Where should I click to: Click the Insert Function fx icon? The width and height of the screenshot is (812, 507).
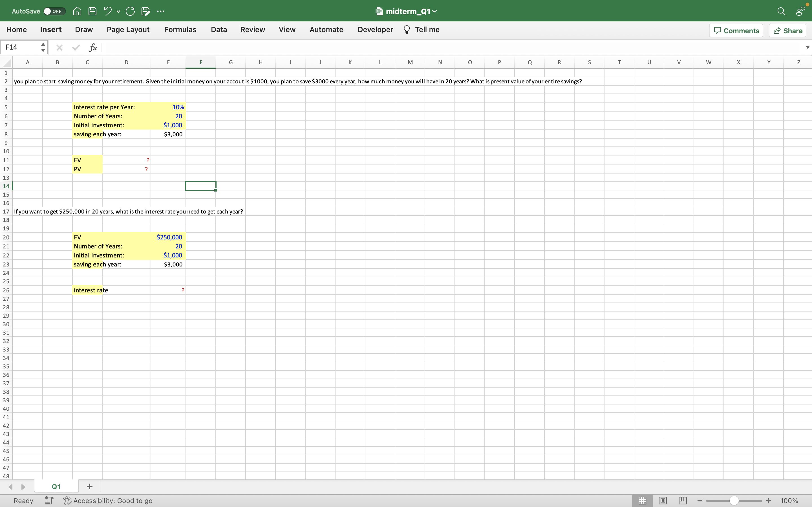[x=93, y=47]
